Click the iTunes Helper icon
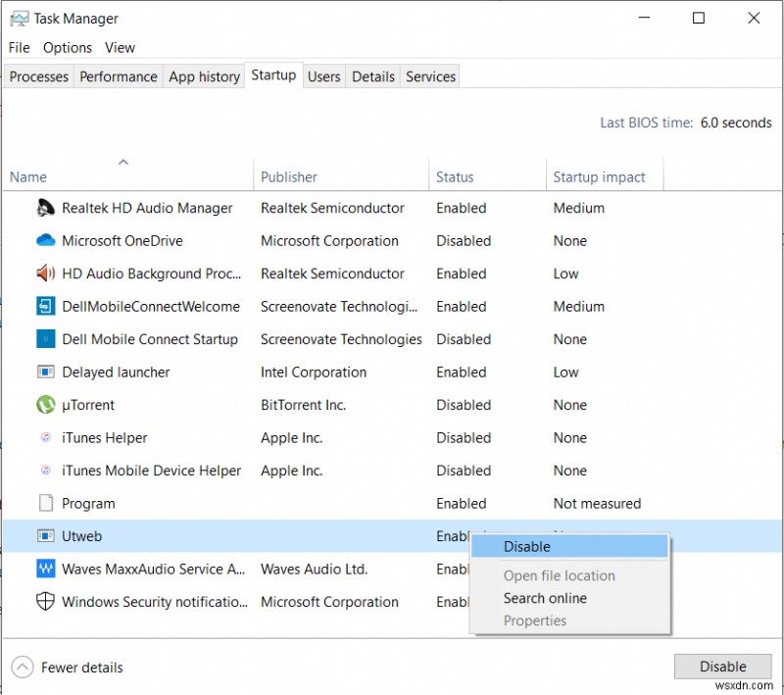Viewport: 784px width, 695px height. pos(45,437)
